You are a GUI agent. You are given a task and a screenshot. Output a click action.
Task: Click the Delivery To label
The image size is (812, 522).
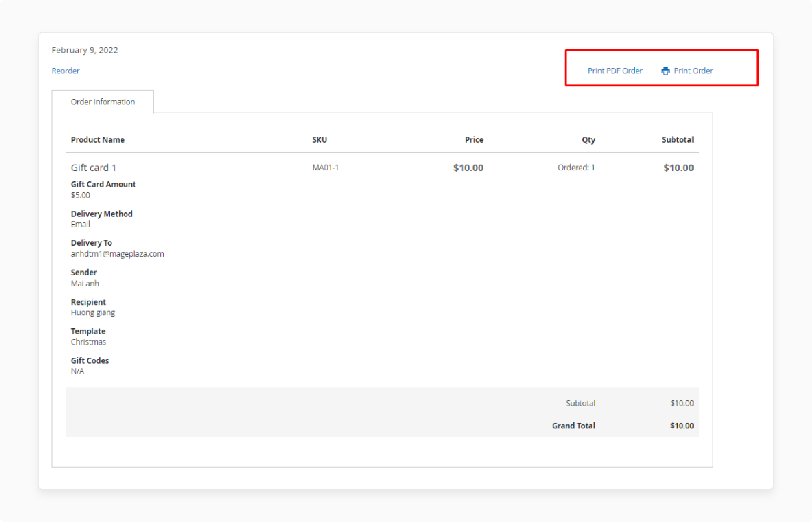92,243
